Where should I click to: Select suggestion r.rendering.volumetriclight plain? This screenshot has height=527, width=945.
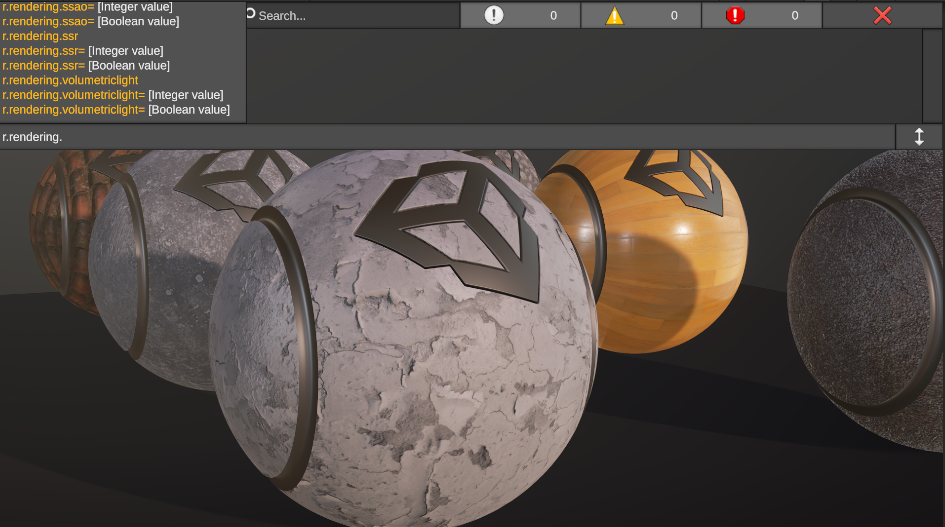(71, 80)
